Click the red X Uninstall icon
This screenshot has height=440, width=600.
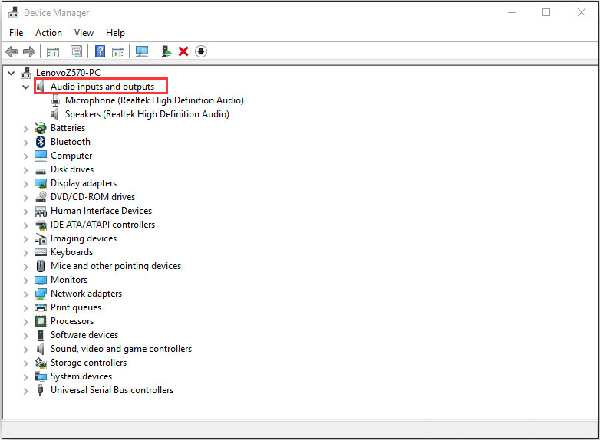(x=184, y=51)
